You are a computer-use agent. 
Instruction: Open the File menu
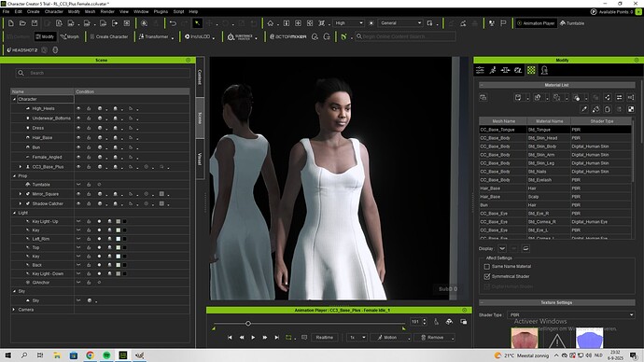pos(6,11)
